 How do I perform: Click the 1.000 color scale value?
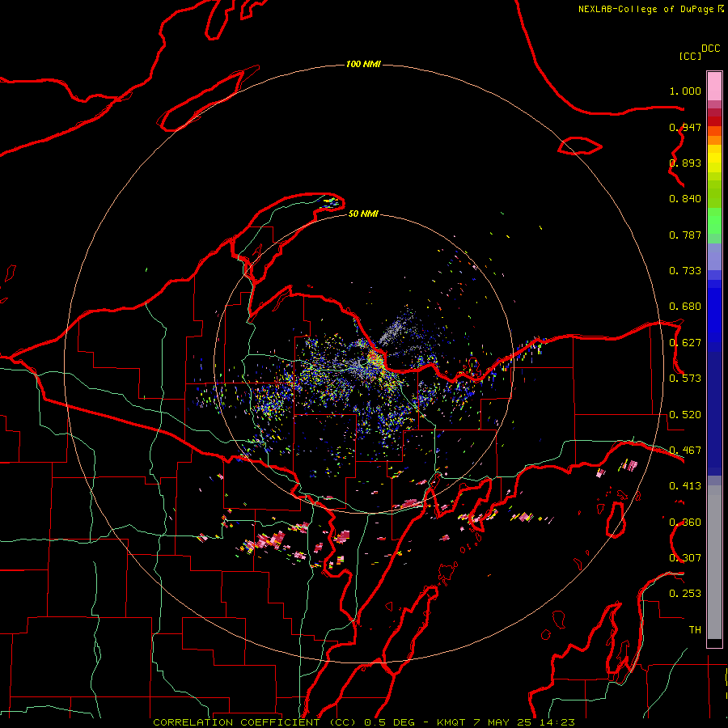685,91
